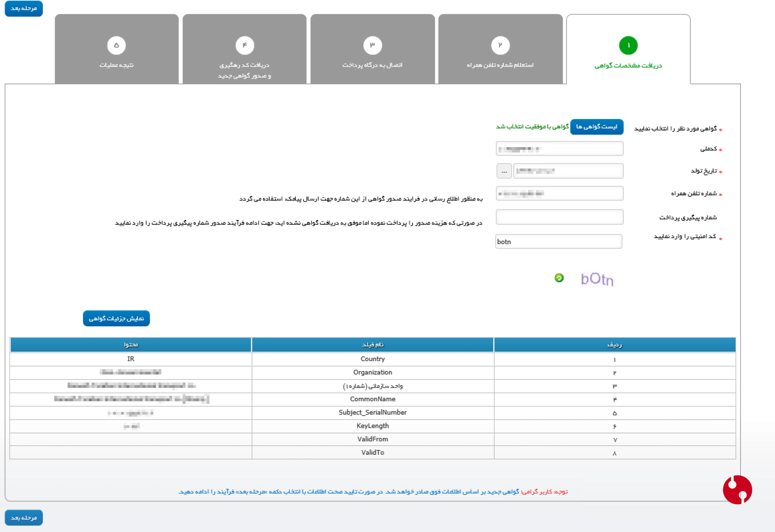Open step 4 tab 'دریافت کد رهگیری'

click(244, 49)
